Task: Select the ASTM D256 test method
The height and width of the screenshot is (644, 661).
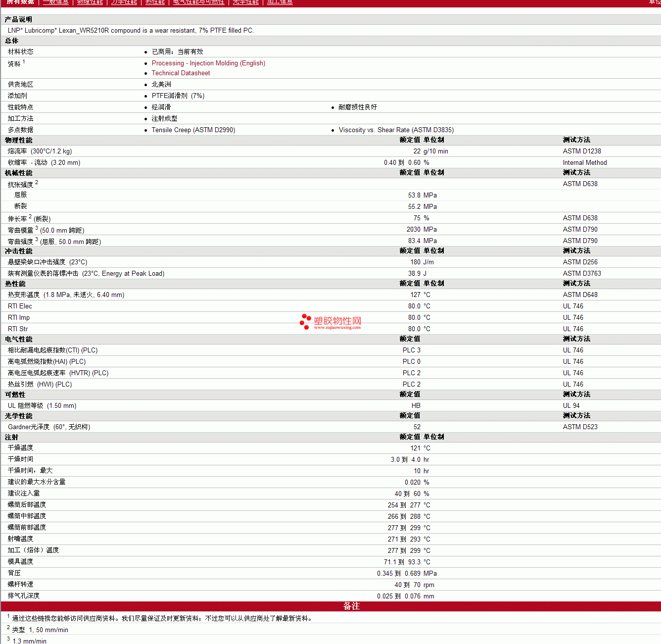Action: pyautogui.click(x=580, y=262)
